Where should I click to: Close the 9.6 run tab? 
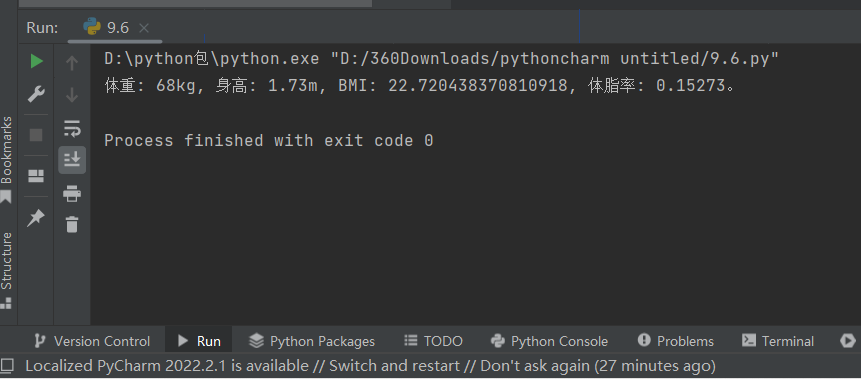tap(144, 28)
